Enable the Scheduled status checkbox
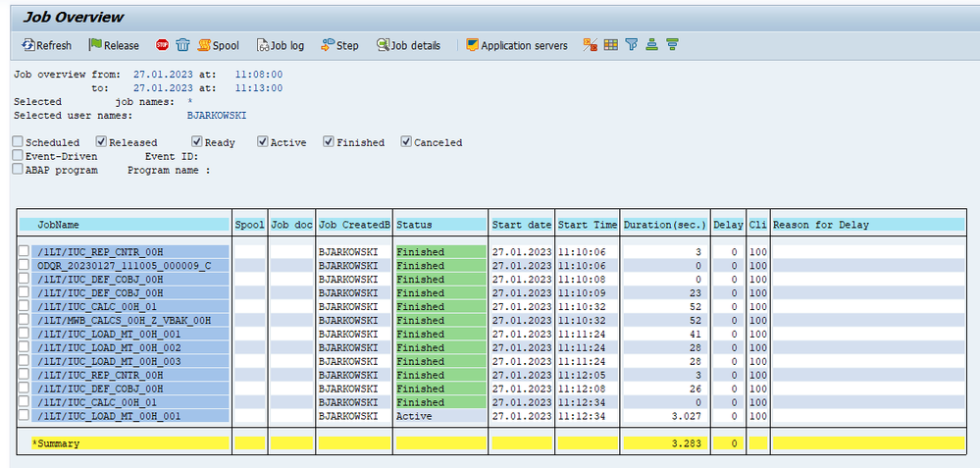The width and height of the screenshot is (980, 468). 18,142
